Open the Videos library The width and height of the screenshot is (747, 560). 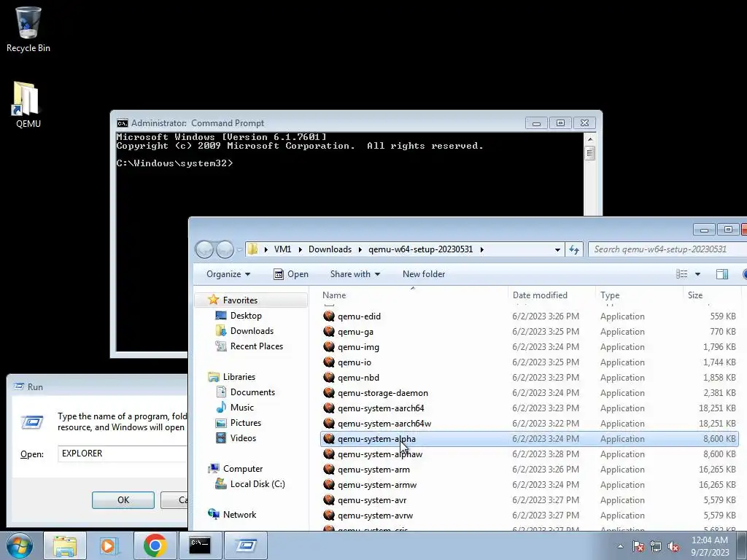tap(243, 438)
